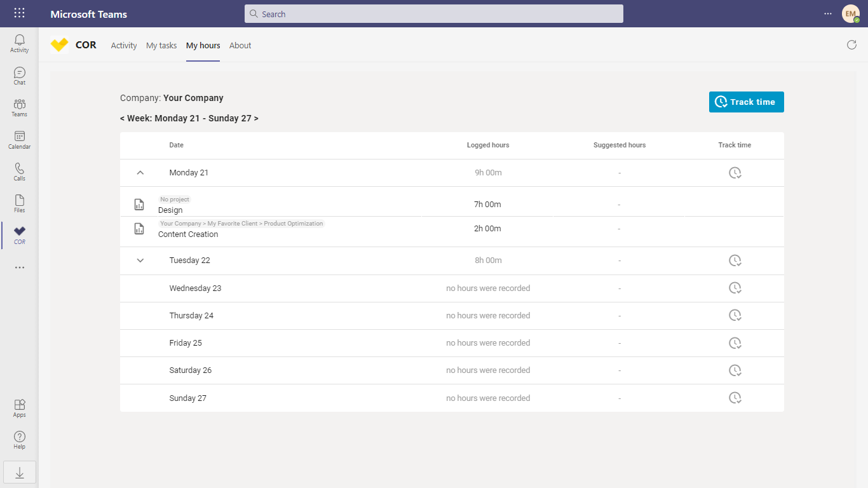Click the 8h 00m logged hours value
Screen dimensions: 868x488
(488, 261)
